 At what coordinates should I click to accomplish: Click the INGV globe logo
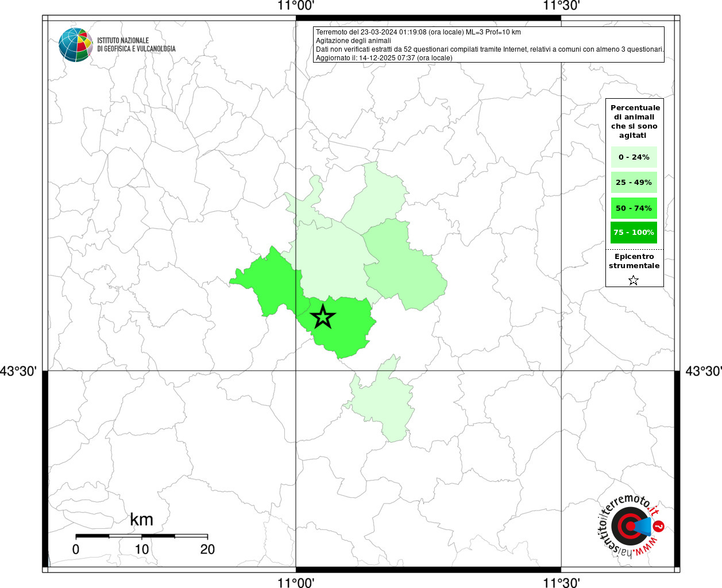click(76, 45)
